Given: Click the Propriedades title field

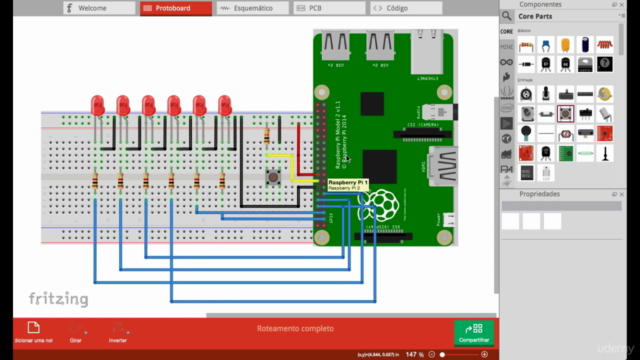Looking at the screenshot, I should tap(562, 206).
